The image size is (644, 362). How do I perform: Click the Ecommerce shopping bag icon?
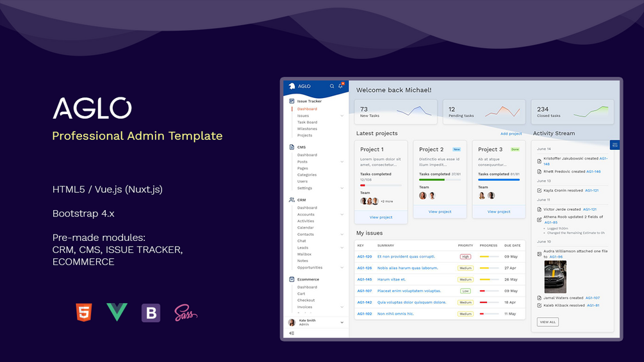[x=292, y=279]
